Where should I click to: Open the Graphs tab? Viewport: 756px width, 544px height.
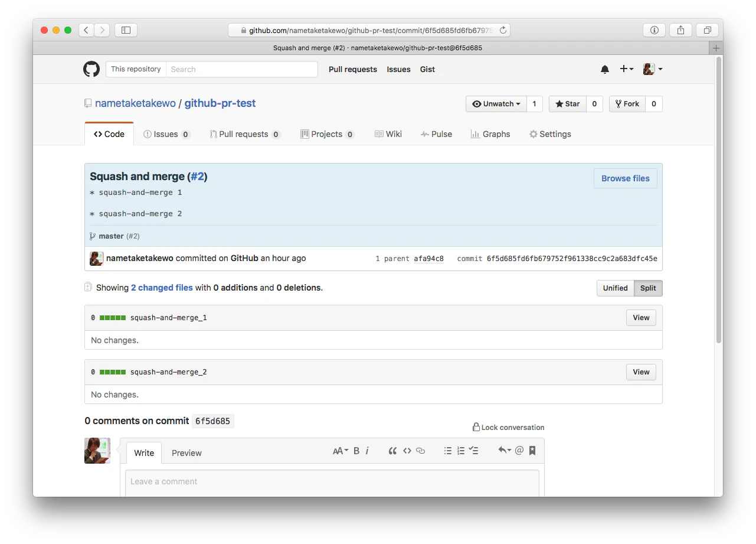pyautogui.click(x=490, y=134)
